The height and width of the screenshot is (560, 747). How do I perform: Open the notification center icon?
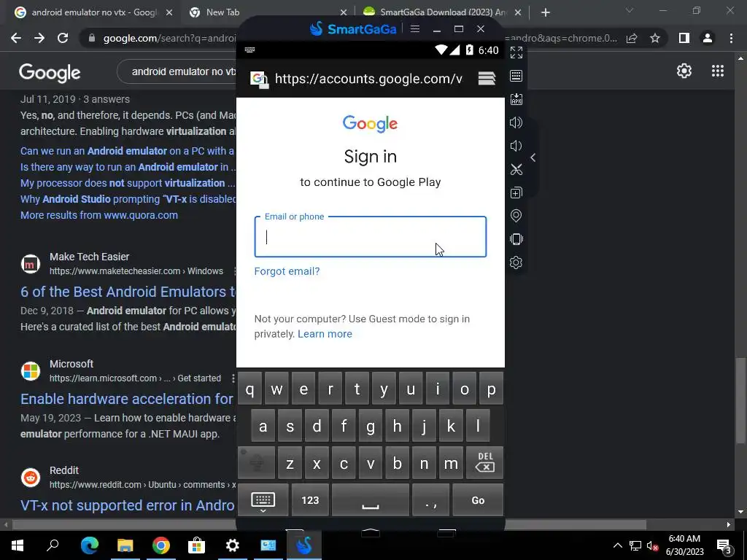coord(724,546)
